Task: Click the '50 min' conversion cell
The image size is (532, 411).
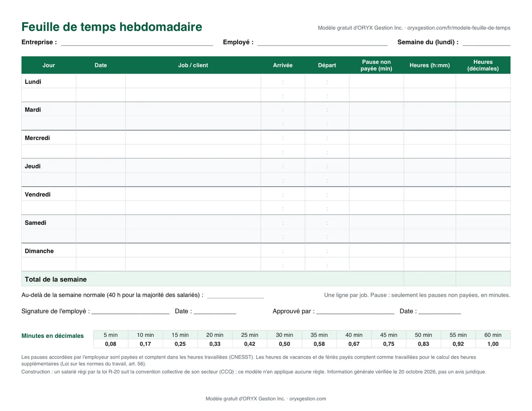Action: click(423, 335)
